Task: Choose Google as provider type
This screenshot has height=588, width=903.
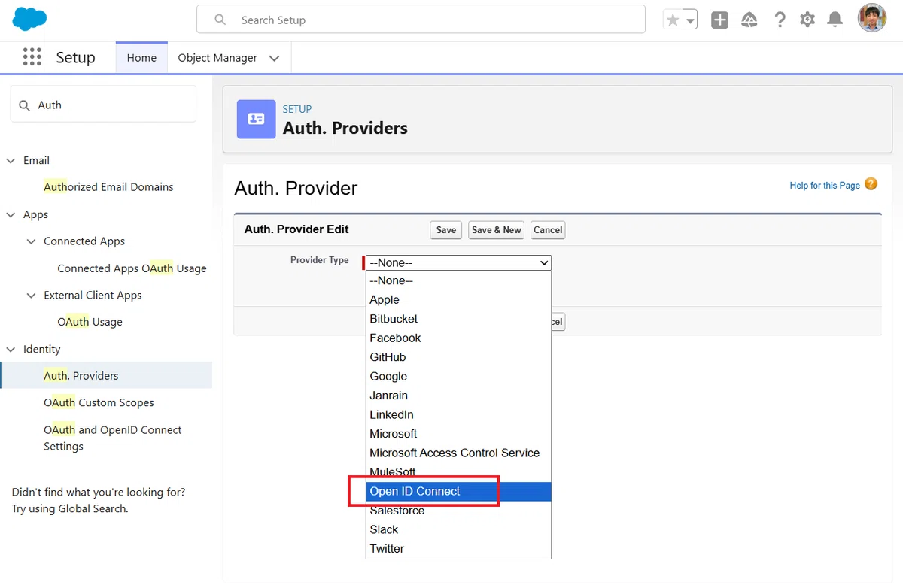Action: pyautogui.click(x=459, y=376)
